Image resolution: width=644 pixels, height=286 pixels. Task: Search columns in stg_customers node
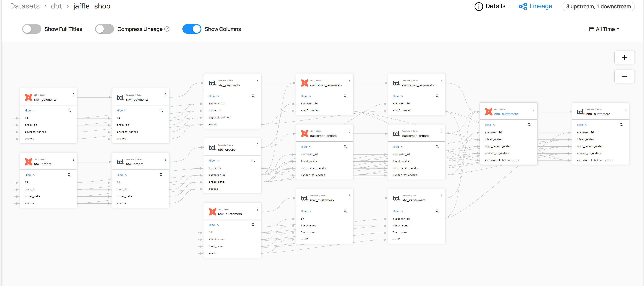(437, 211)
